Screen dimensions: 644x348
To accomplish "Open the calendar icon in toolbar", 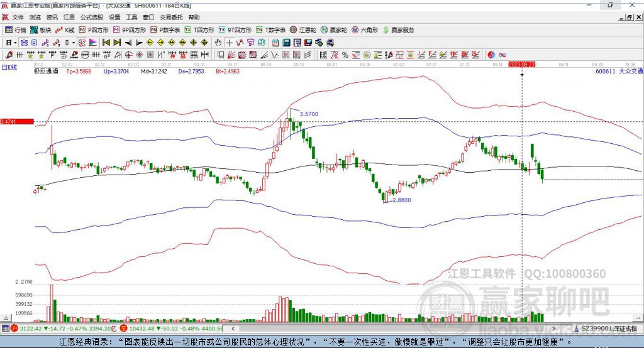I will [275, 43].
